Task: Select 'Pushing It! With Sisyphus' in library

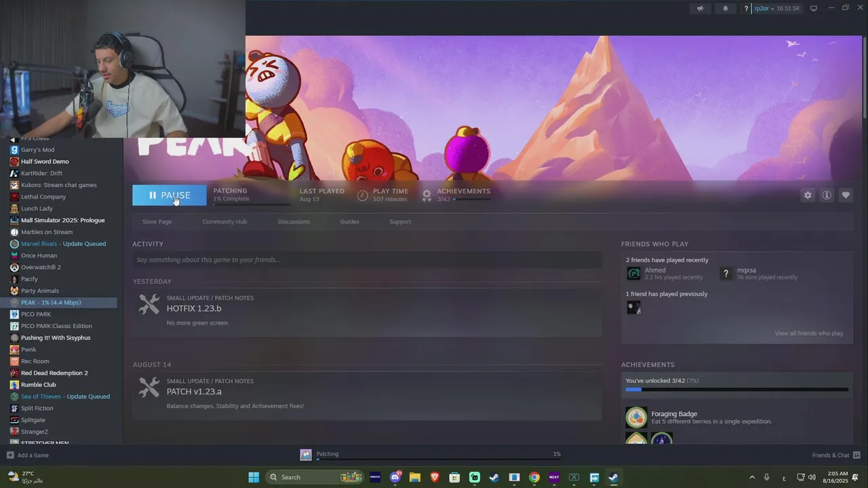Action: [56, 338]
